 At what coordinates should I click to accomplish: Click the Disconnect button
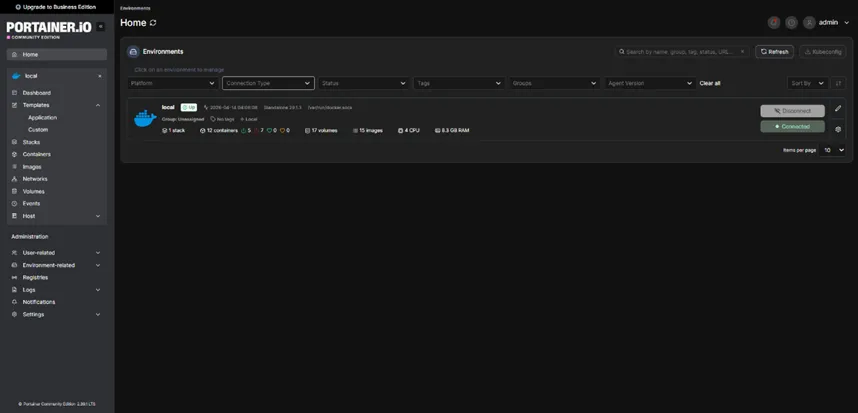click(x=792, y=110)
